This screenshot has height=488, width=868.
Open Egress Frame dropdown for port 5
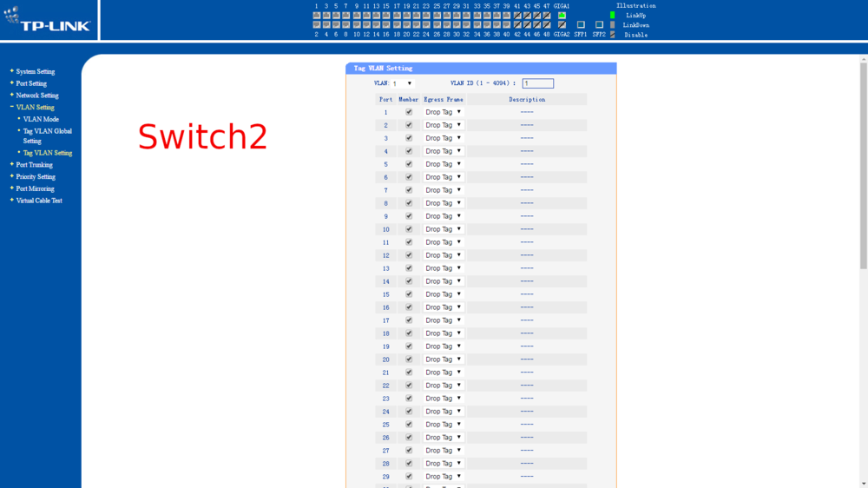pyautogui.click(x=444, y=164)
